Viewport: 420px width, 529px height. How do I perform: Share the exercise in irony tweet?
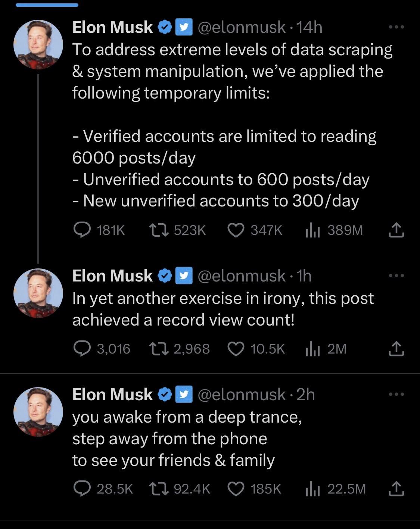[x=396, y=349]
